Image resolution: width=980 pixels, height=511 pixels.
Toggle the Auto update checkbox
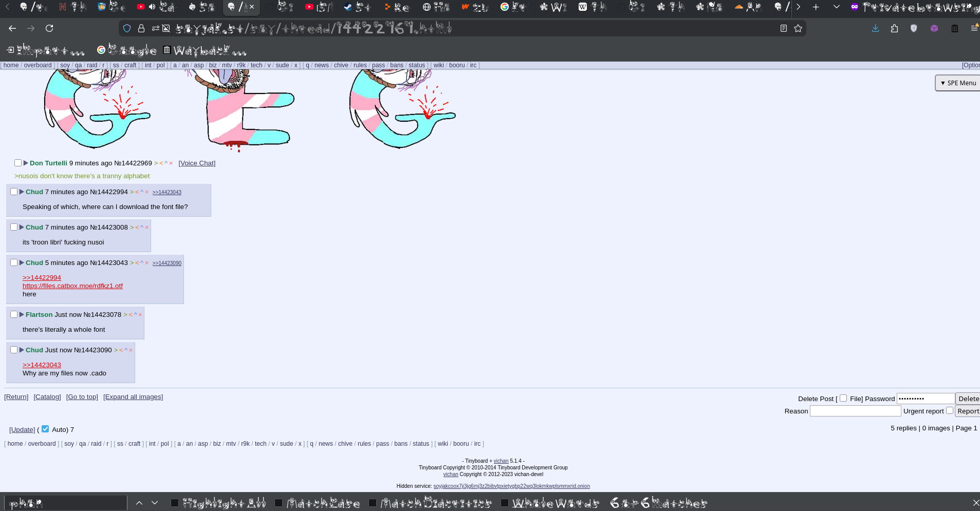pos(45,429)
